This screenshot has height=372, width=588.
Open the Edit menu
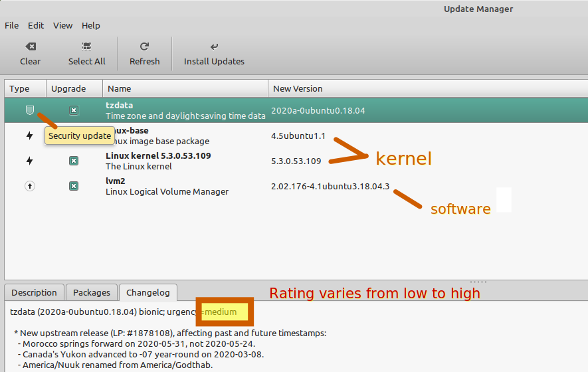35,25
